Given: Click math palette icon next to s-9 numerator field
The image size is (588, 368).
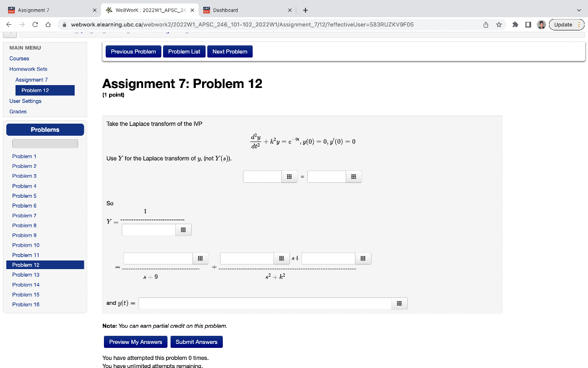Looking at the screenshot, I should click(x=200, y=258).
